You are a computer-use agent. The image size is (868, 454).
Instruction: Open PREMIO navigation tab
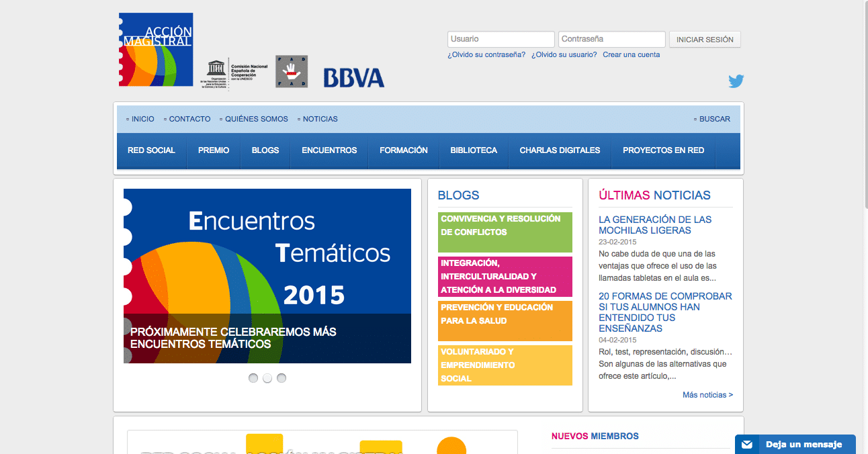point(214,150)
